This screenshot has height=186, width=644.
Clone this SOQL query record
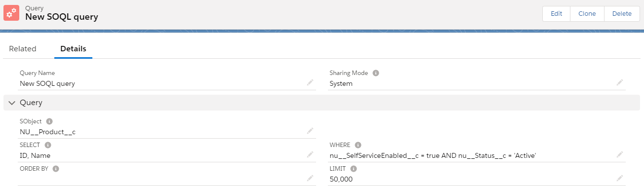pyautogui.click(x=587, y=14)
